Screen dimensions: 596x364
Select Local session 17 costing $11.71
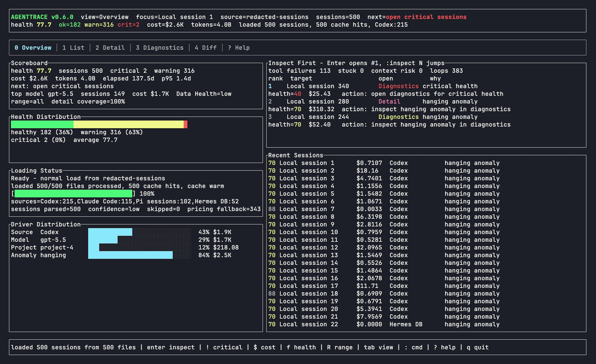384,286
